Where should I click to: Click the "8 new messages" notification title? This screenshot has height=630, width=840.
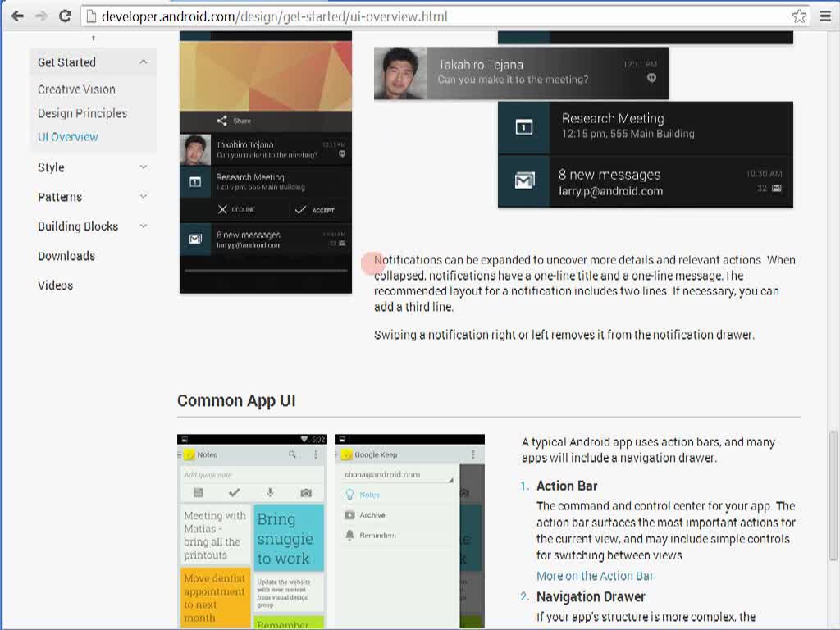tap(609, 175)
